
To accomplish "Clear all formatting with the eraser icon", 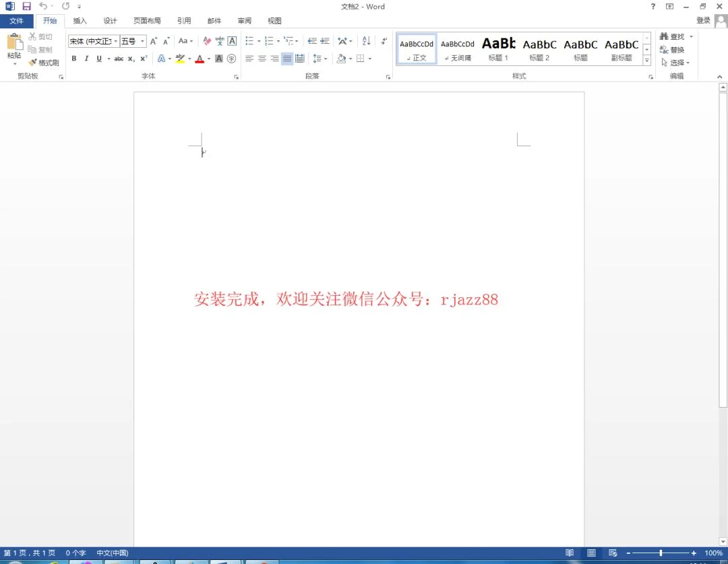I will point(207,41).
